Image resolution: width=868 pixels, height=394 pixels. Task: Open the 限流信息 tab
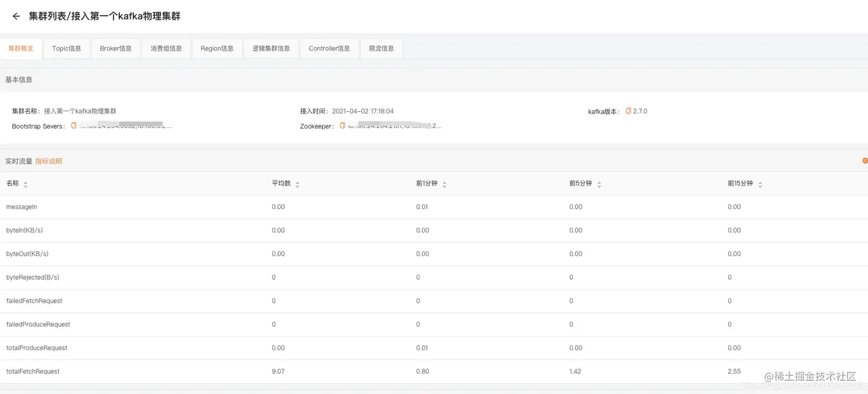[x=382, y=48]
